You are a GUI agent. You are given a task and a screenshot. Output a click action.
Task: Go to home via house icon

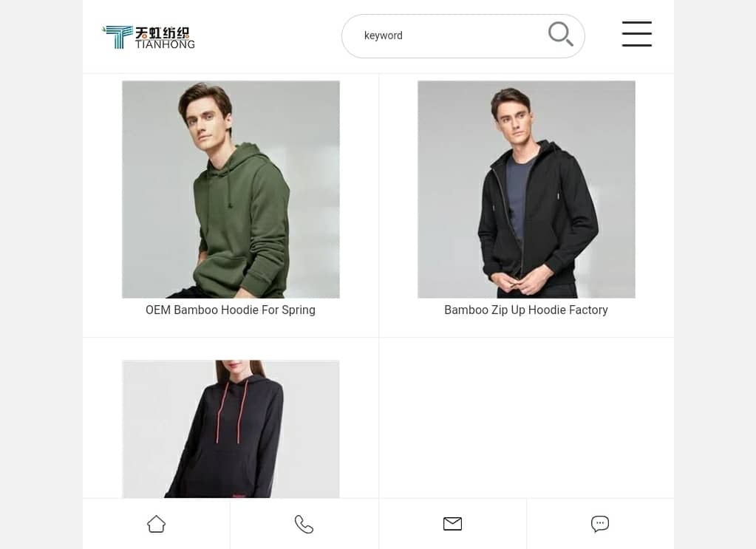coord(156,524)
